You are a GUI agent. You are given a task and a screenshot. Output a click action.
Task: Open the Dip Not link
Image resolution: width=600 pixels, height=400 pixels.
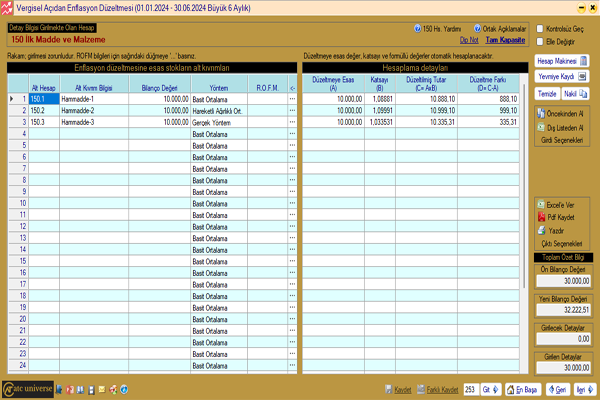pyautogui.click(x=469, y=40)
